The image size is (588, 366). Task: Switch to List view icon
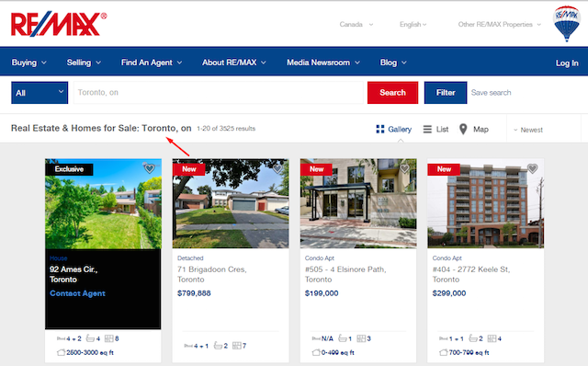(x=427, y=129)
